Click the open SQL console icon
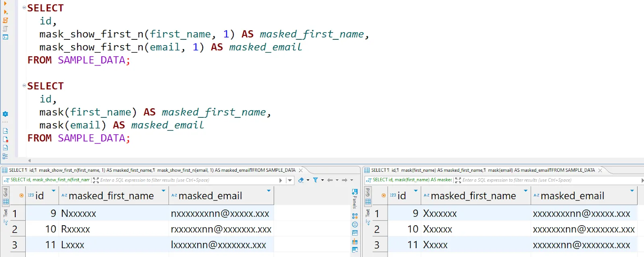The image size is (644, 257). coord(6,37)
